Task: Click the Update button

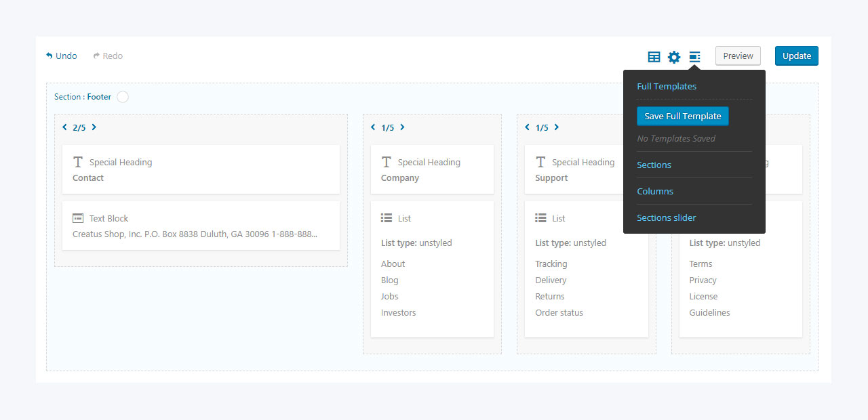Action: (x=797, y=56)
